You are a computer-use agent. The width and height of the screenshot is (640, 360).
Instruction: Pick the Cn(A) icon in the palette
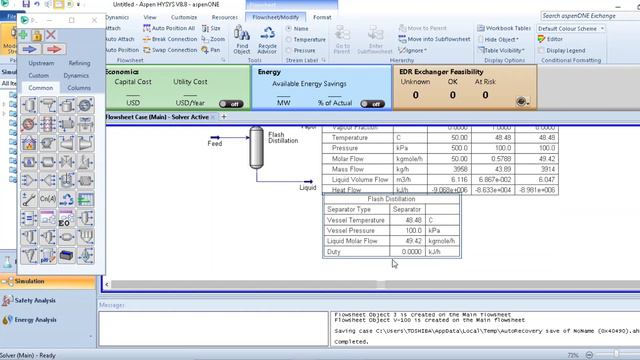[48, 199]
